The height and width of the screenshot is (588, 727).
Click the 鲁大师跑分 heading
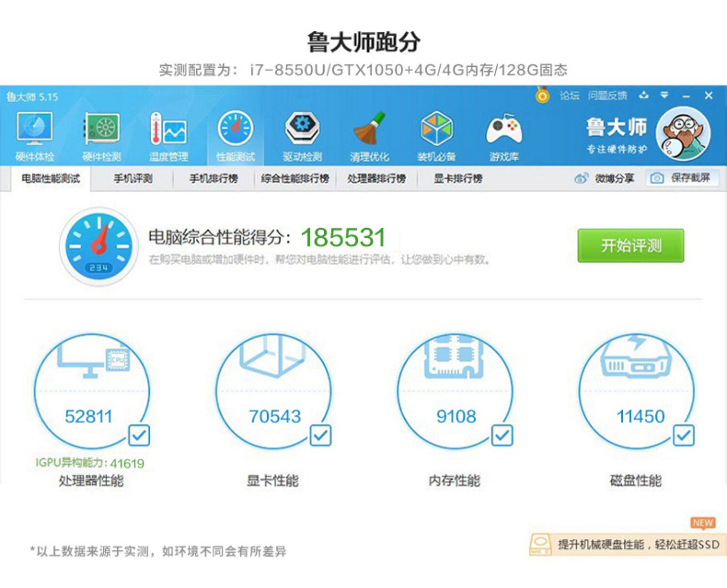click(x=363, y=42)
